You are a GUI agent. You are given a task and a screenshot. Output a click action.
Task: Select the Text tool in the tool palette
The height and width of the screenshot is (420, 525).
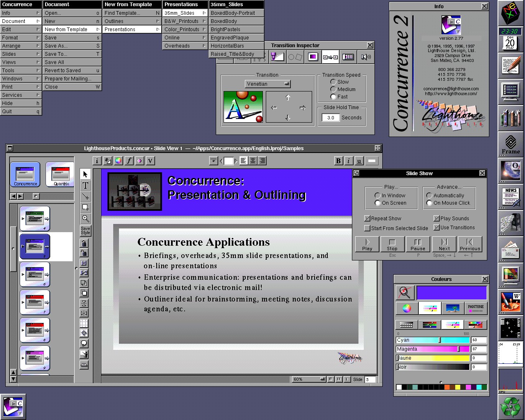coord(85,185)
